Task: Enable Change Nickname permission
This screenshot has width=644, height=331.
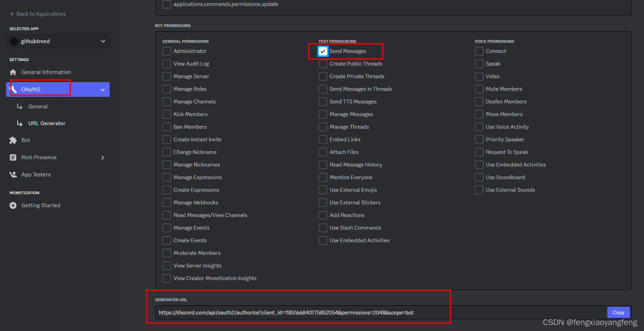Action: [x=167, y=152]
